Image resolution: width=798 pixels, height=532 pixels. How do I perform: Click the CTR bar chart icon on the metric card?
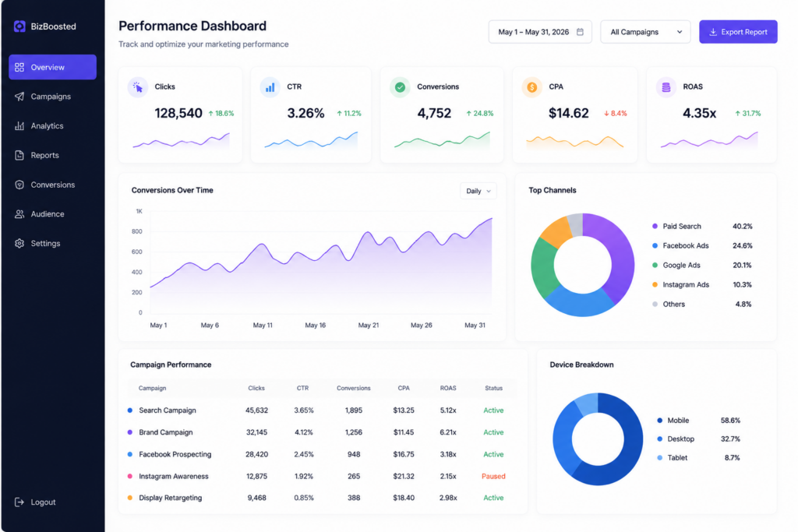270,87
